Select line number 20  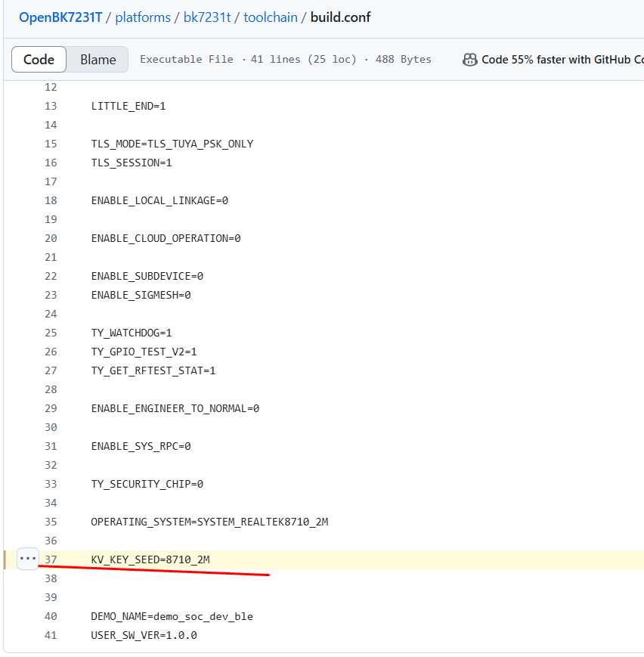click(x=51, y=238)
